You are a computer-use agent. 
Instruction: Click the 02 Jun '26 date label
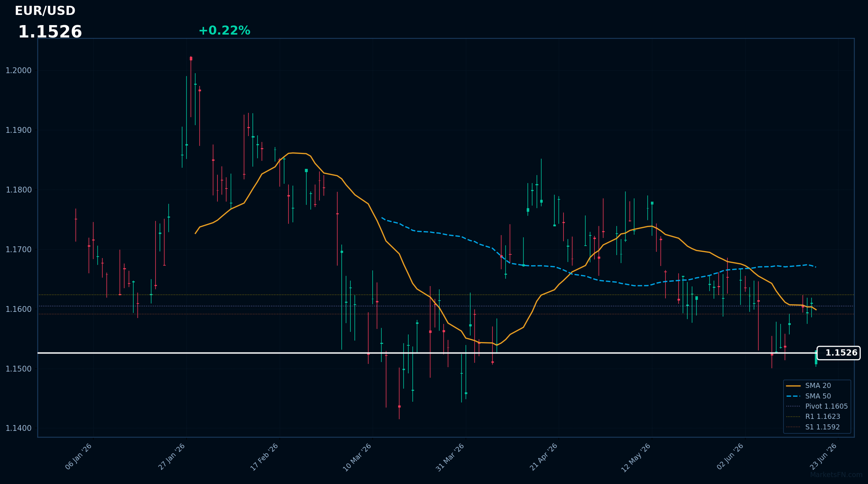click(x=730, y=456)
